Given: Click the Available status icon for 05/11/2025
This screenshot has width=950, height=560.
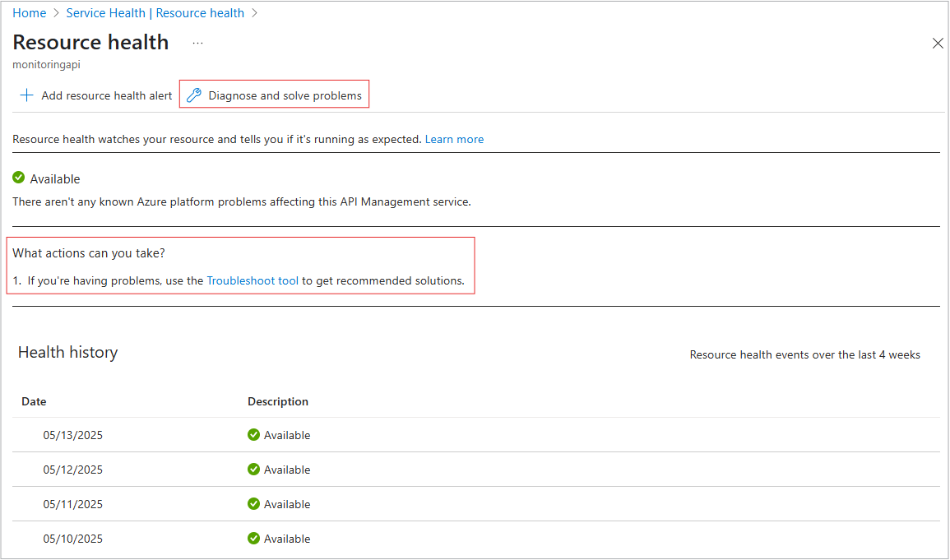Looking at the screenshot, I should click(253, 504).
